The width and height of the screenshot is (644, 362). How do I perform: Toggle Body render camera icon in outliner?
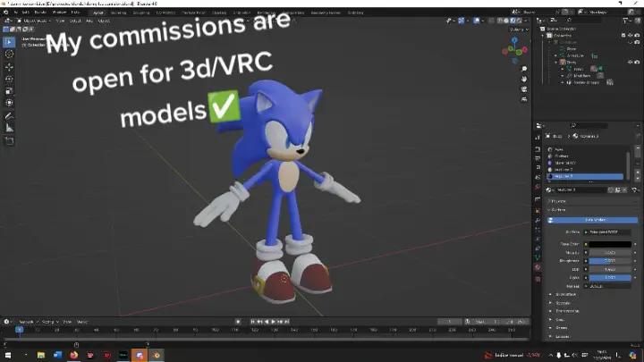[x=637, y=63]
